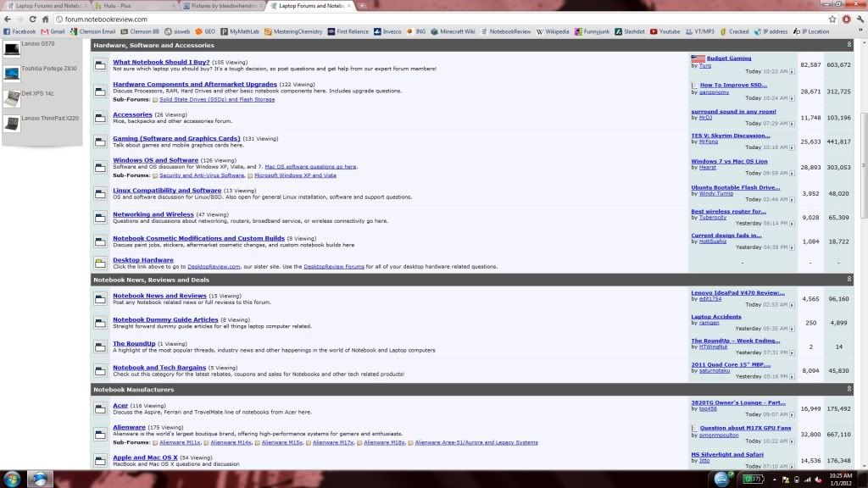This screenshot has height=488, width=868.
Task: Open the Minecraft Wiki bookmark
Action: pyautogui.click(x=453, y=31)
